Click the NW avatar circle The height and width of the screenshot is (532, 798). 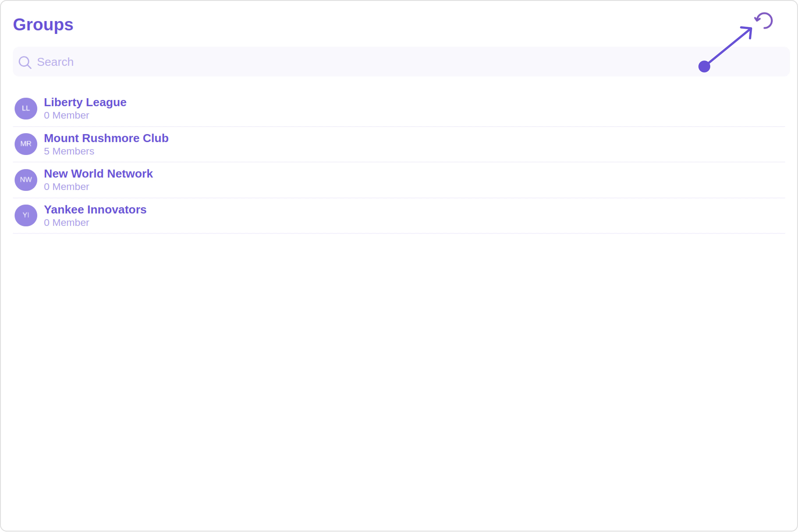[x=26, y=180]
